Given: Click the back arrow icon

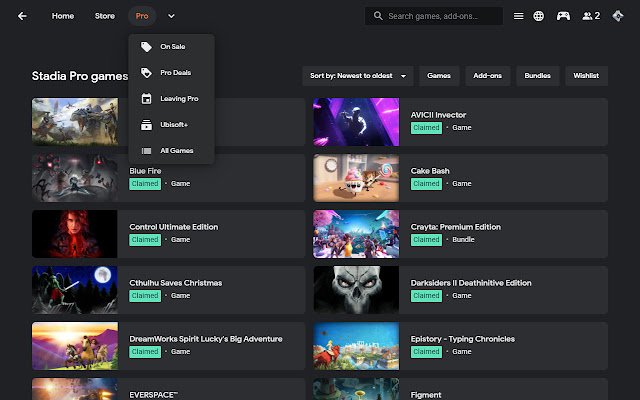Looking at the screenshot, I should coord(22,16).
